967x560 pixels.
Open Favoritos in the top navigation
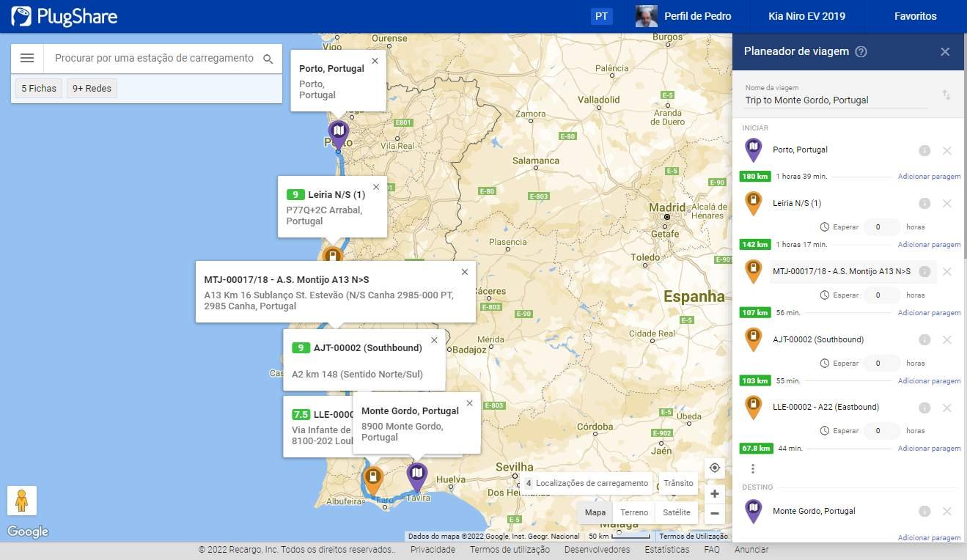[915, 16]
